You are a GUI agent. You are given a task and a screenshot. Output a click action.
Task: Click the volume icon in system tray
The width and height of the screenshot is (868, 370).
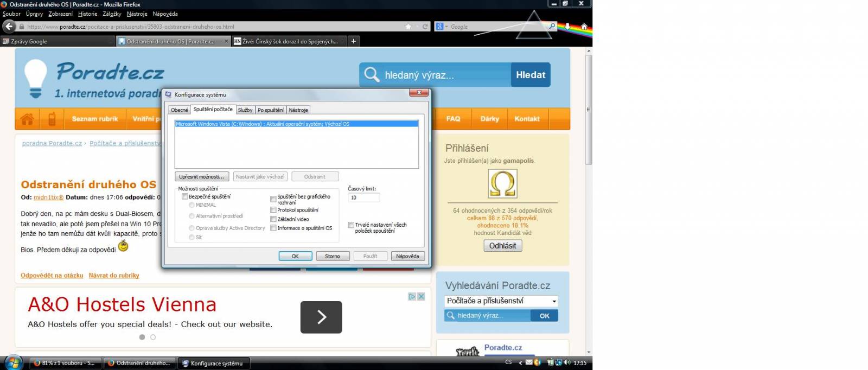tap(567, 362)
